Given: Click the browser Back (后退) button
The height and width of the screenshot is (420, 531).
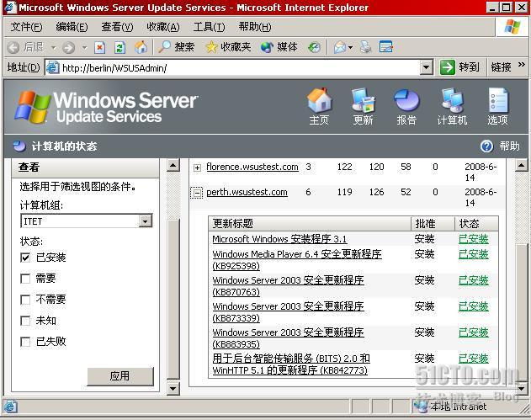Looking at the screenshot, I should (x=25, y=47).
